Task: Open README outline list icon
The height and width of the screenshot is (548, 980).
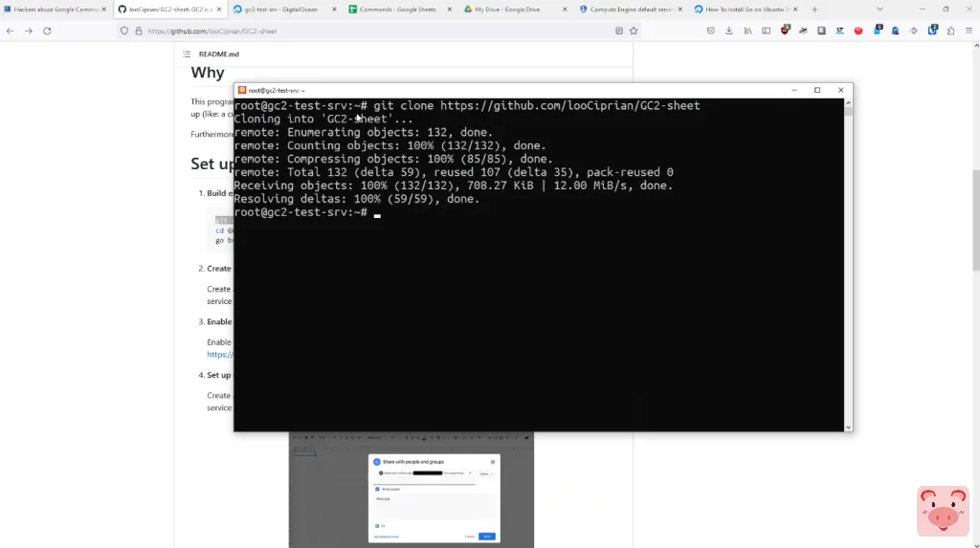Action: [x=187, y=55]
